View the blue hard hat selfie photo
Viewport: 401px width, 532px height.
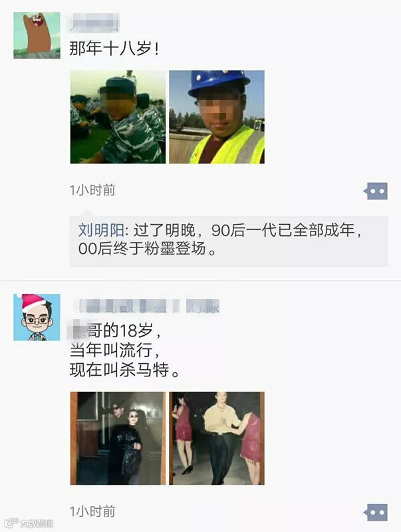217,117
